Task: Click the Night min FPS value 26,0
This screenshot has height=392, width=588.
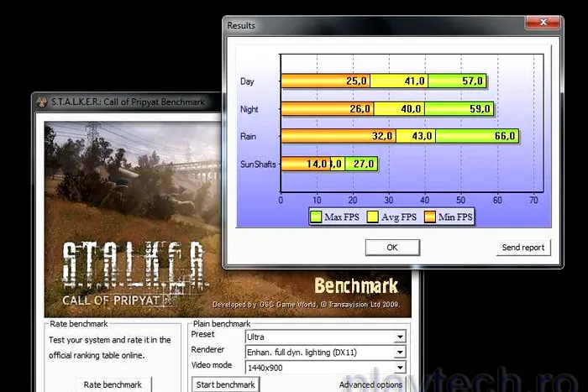Action: click(360, 108)
